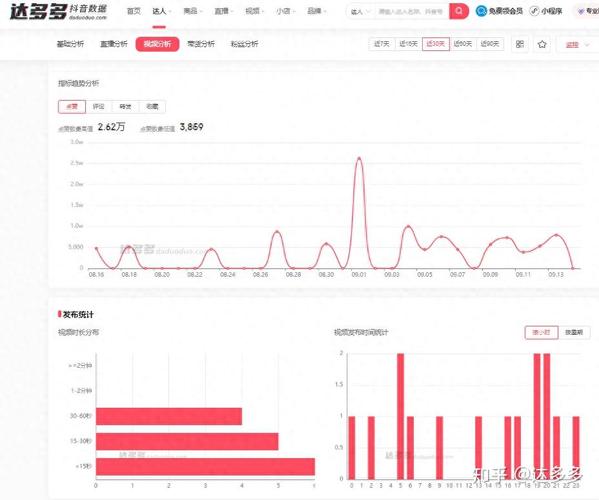This screenshot has width=599, height=500.
Task: Click the 09.13 date label on trend axis
Action: (x=555, y=275)
